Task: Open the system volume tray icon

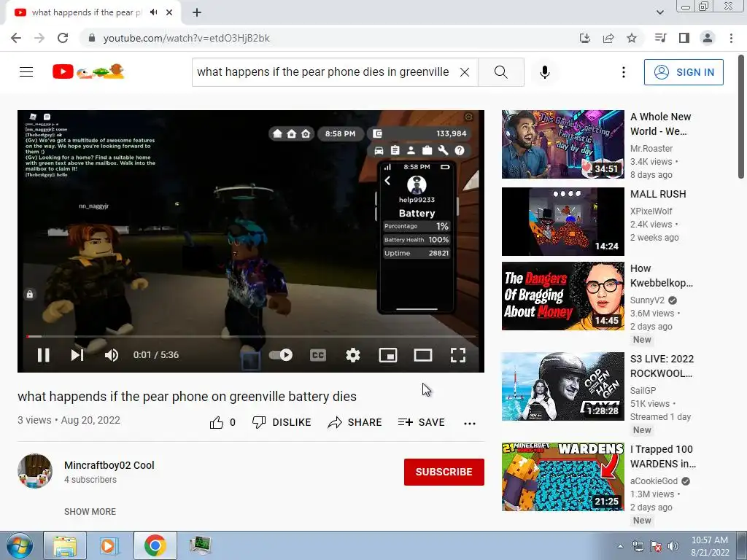Action: 673,546
